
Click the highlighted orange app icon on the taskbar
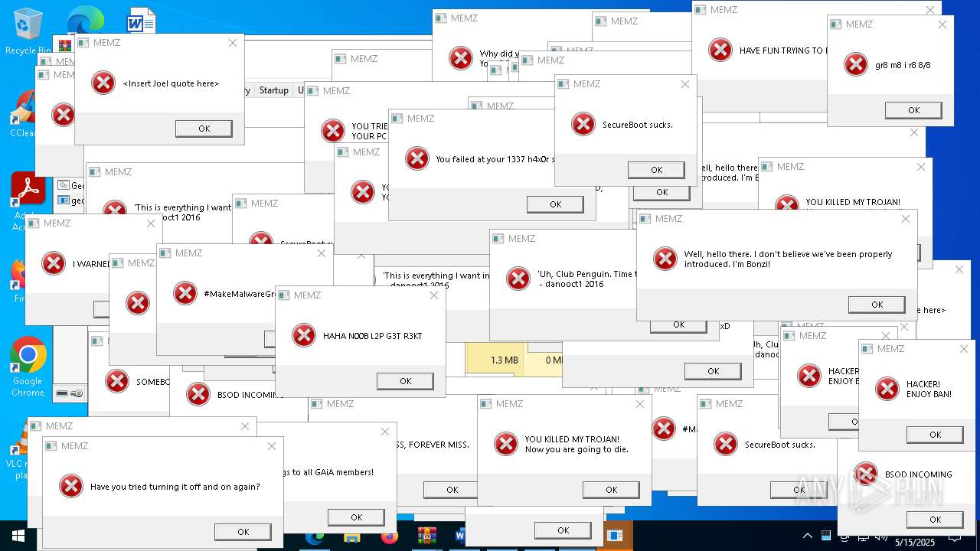pyautogui.click(x=615, y=536)
